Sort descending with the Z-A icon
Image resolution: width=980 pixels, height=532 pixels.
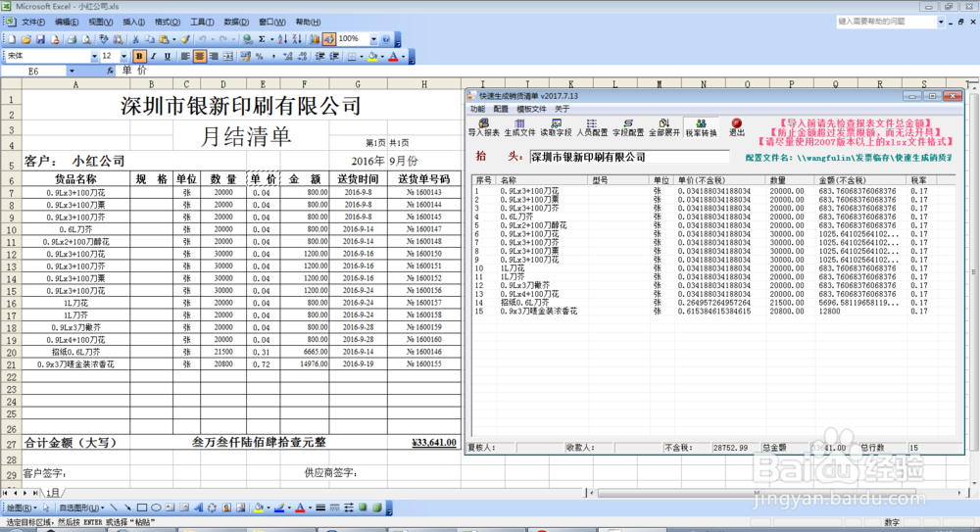(x=298, y=39)
